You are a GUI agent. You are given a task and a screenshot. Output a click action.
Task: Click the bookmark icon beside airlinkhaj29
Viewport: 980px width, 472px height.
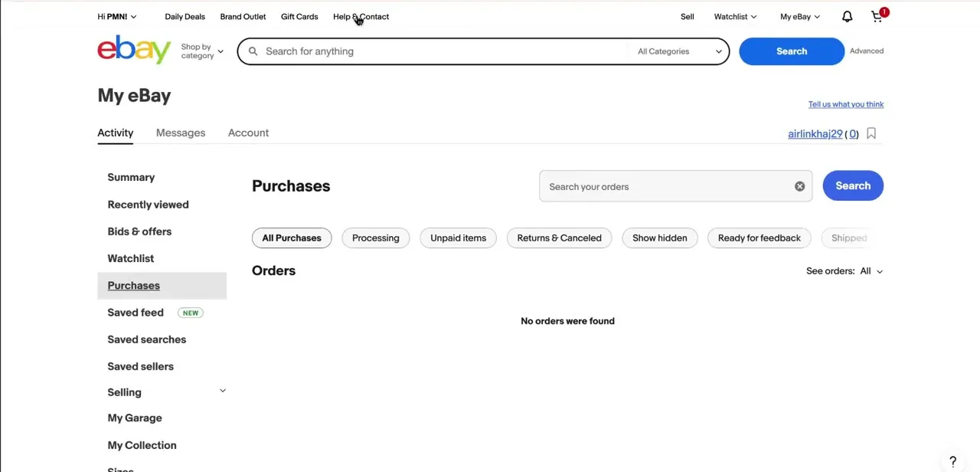point(871,133)
